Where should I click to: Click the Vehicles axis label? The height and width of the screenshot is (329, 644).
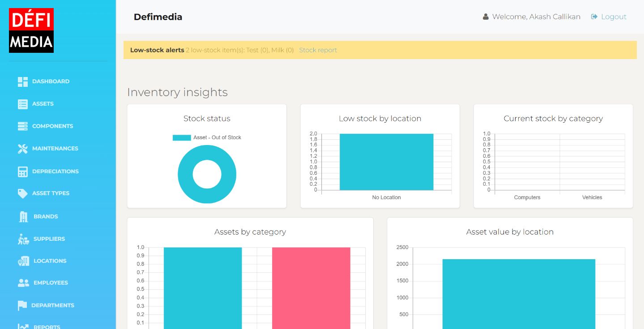click(x=592, y=197)
